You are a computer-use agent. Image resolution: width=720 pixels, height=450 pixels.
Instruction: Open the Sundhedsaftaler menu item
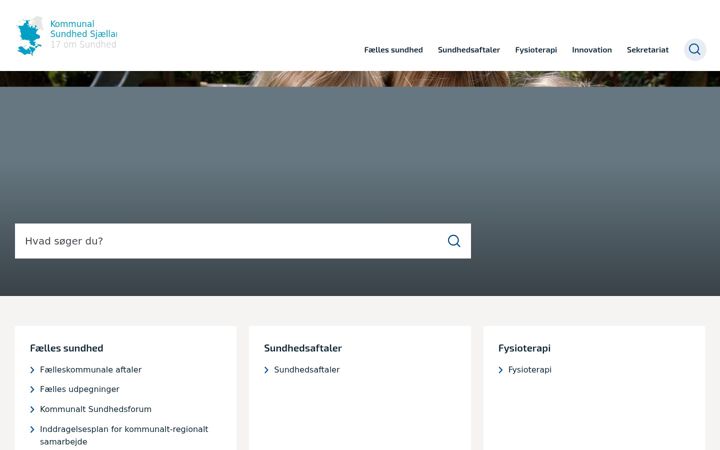point(468,50)
